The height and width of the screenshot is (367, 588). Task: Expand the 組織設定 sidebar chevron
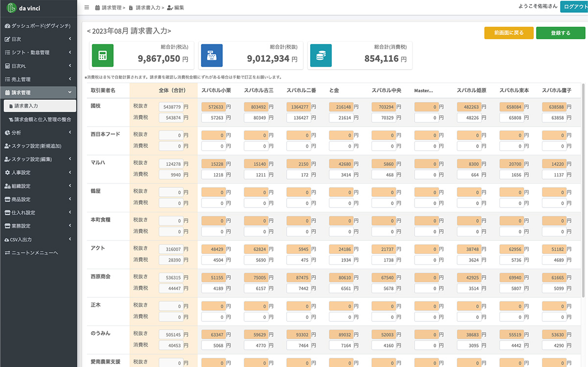pyautogui.click(x=70, y=186)
